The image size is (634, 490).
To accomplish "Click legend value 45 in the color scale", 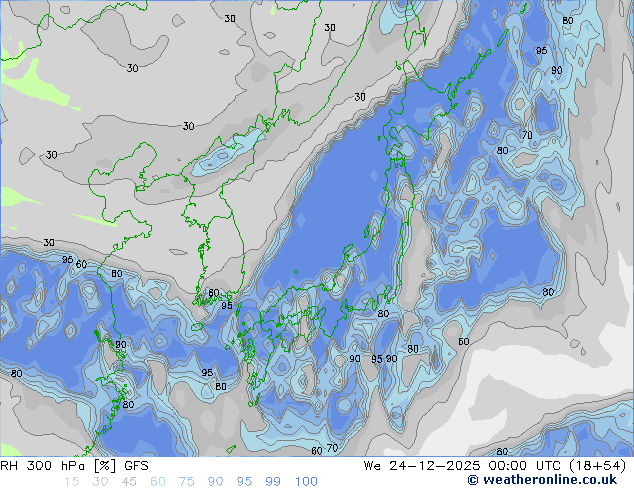I will tap(129, 482).
